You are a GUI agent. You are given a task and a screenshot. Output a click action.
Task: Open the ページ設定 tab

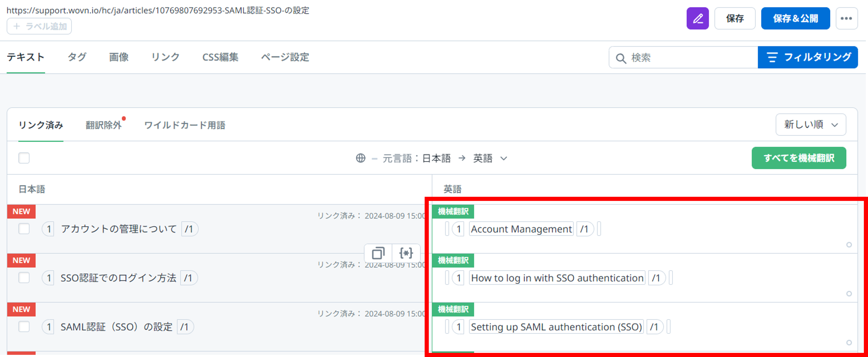click(285, 57)
